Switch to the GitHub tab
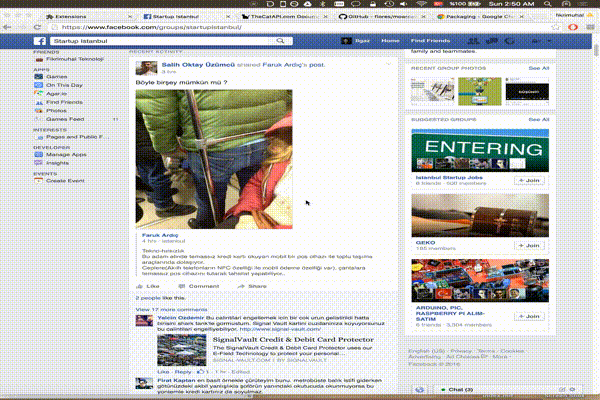The height and width of the screenshot is (400, 600). pyautogui.click(x=382, y=16)
